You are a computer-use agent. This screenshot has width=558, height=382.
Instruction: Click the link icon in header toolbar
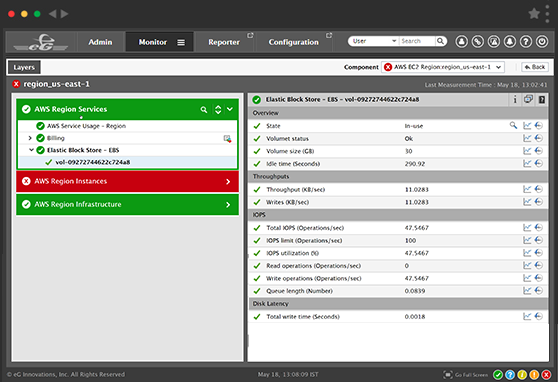478,42
